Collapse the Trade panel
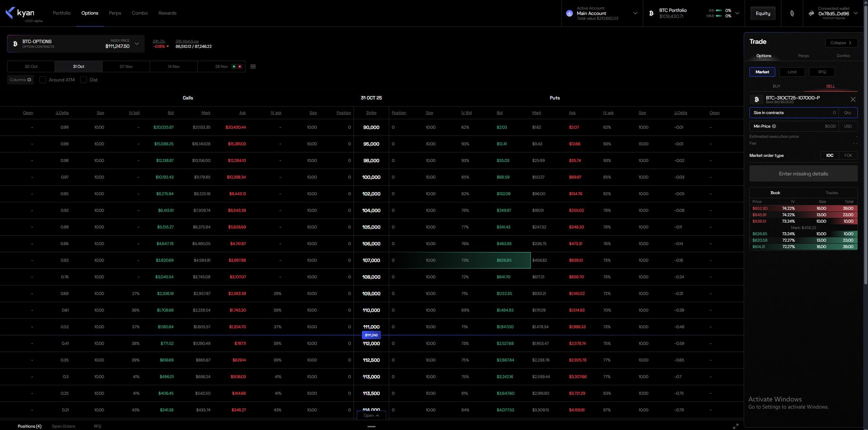The height and width of the screenshot is (430, 868). [x=841, y=43]
